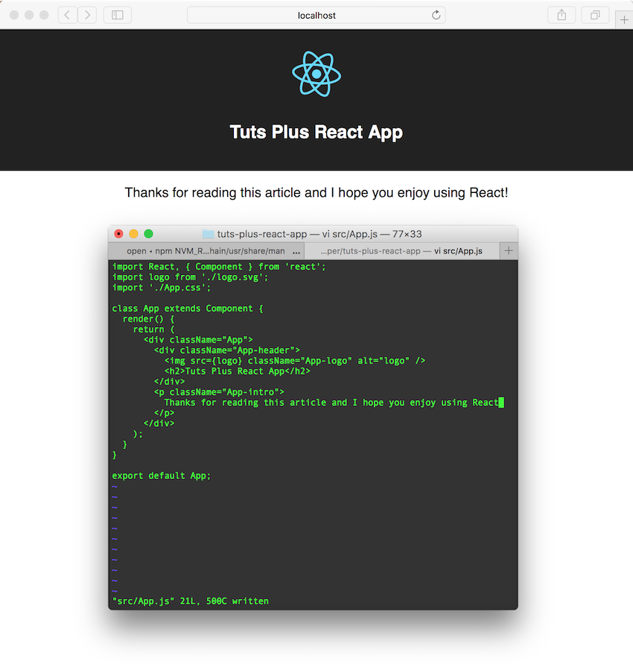Click the '<h2>Tuts Plus React App</h2>' line
This screenshot has height=672, width=633.
238,371
